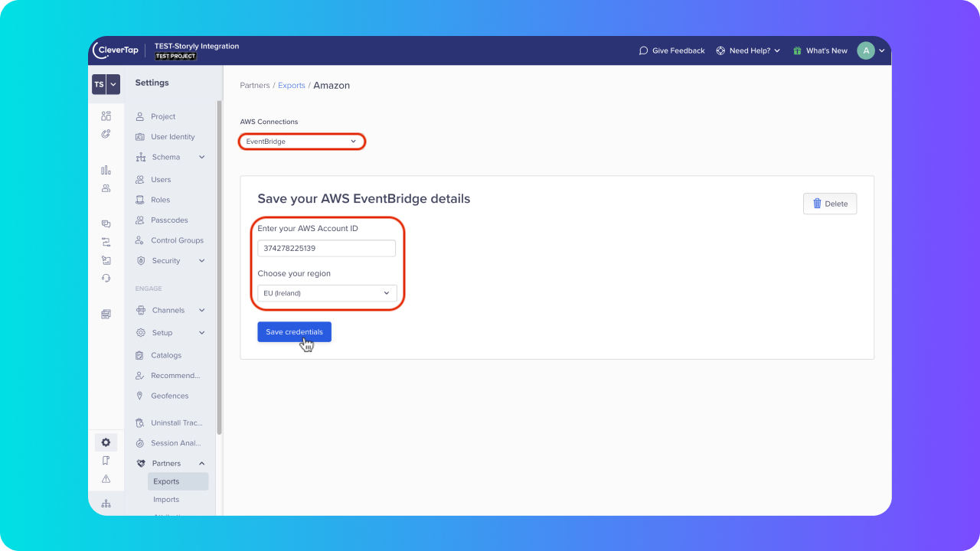Click the Need Help lifebuoy icon

click(720, 51)
